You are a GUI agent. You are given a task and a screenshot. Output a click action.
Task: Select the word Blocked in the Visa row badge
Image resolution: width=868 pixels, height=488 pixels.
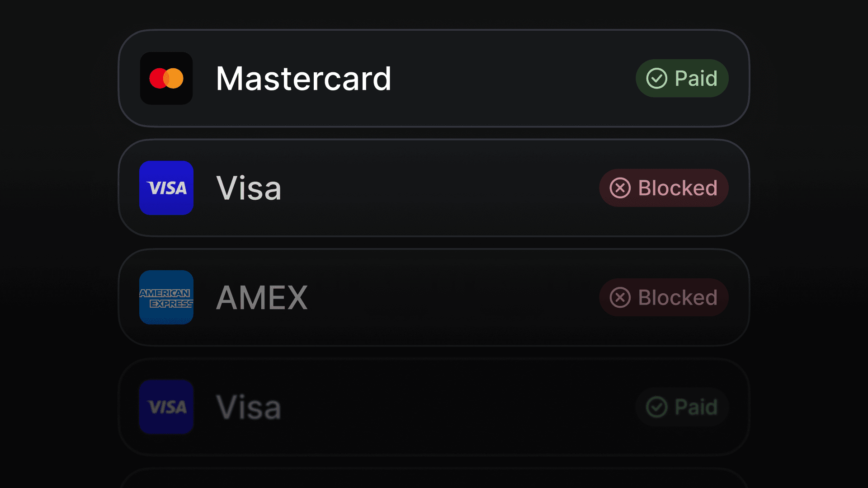coord(678,188)
